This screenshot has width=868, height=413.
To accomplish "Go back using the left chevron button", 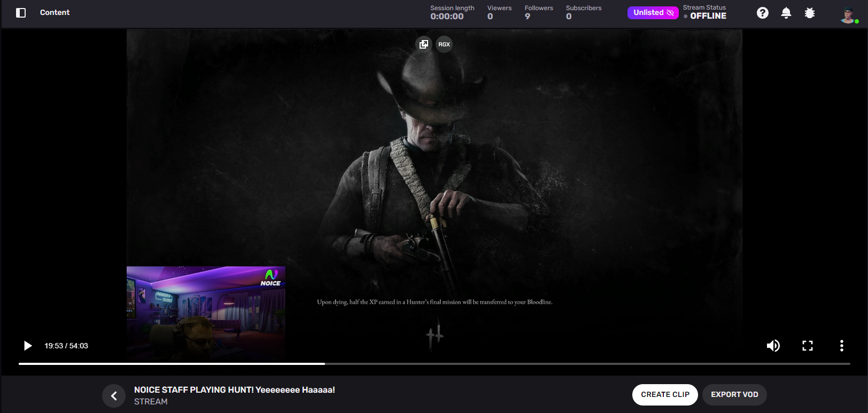I will 114,396.
